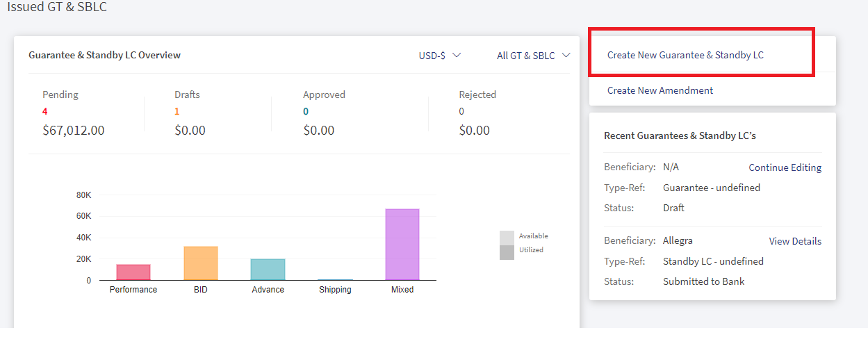Select the orange BID bar
868x337 pixels.
pyautogui.click(x=201, y=263)
